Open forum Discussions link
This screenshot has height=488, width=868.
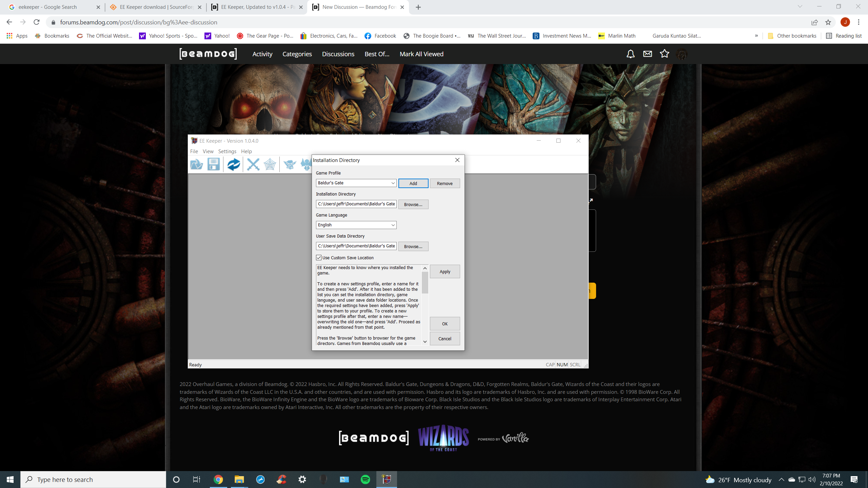pyautogui.click(x=338, y=54)
